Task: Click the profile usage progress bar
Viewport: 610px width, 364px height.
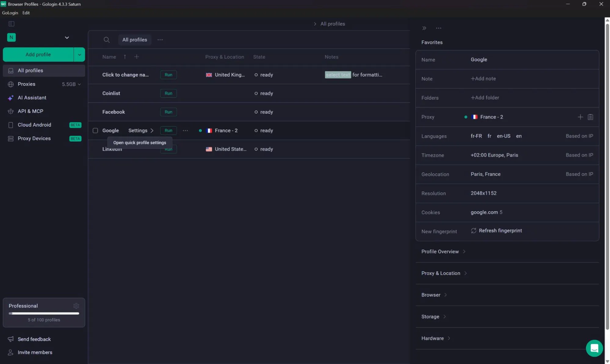Action: (x=44, y=313)
